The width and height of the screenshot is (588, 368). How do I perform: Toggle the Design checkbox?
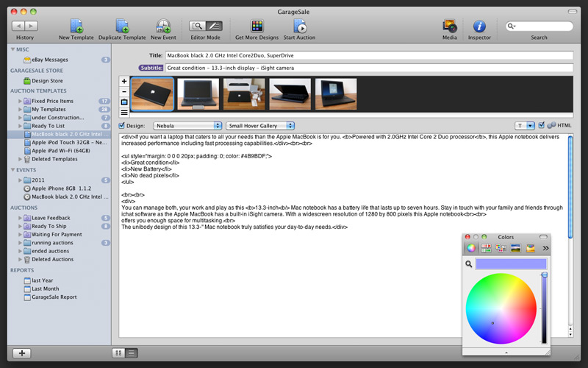[x=122, y=125]
